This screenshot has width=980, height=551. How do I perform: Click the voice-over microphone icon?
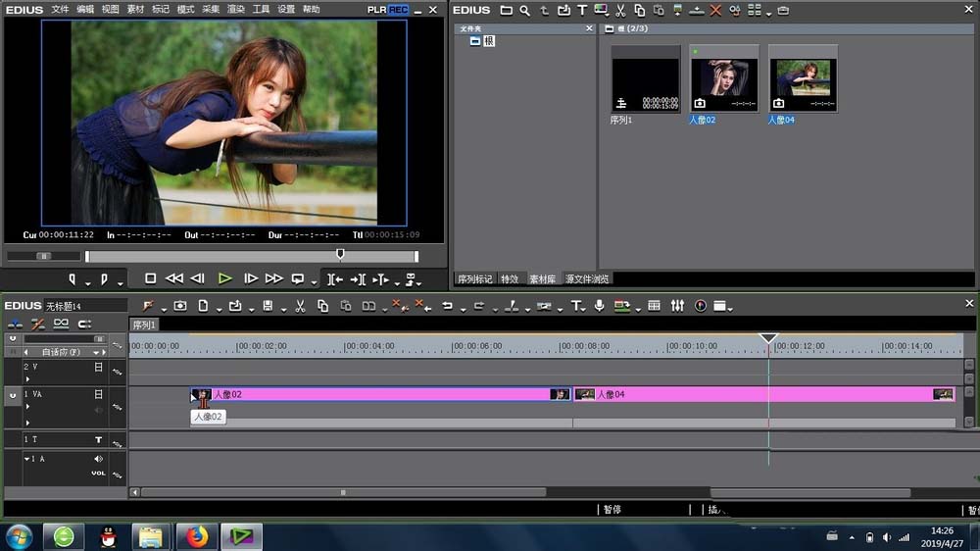(x=599, y=306)
